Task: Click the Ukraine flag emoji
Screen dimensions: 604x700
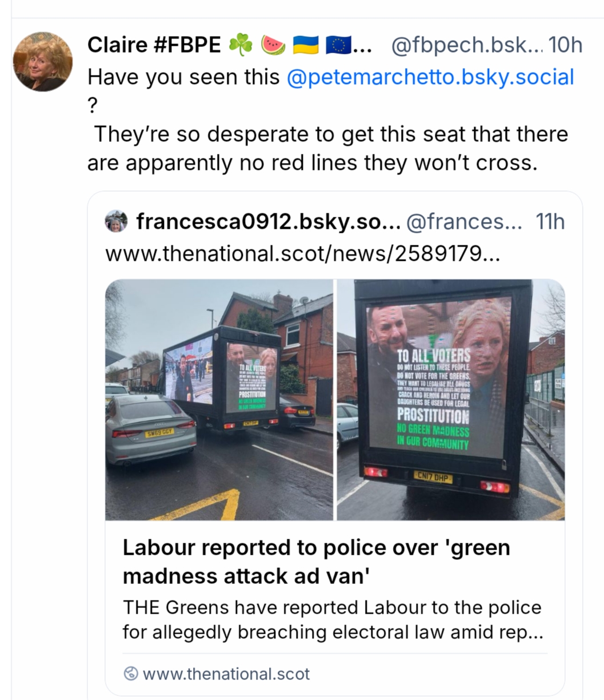Action: (306, 45)
